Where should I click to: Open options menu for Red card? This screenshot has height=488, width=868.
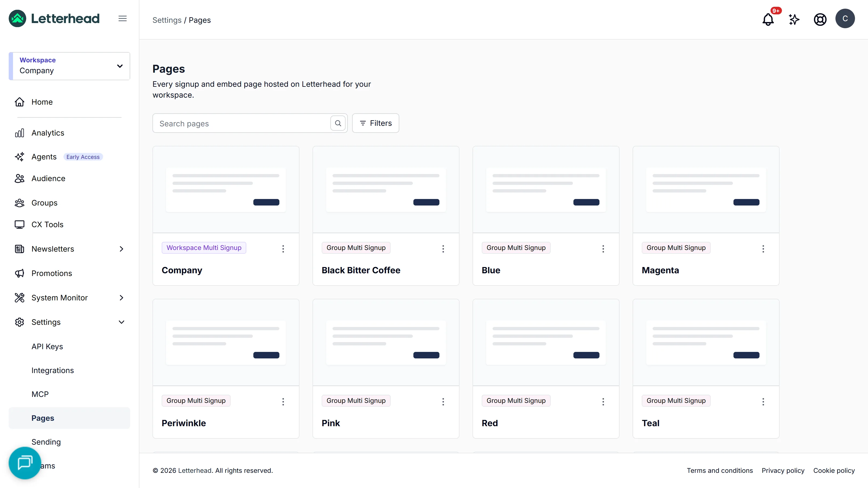coord(603,402)
